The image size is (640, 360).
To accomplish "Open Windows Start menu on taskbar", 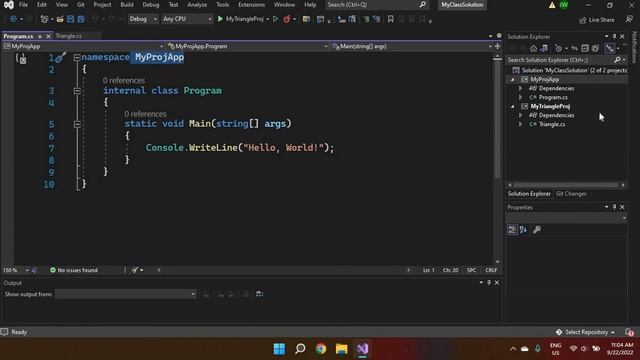I will (x=280, y=349).
